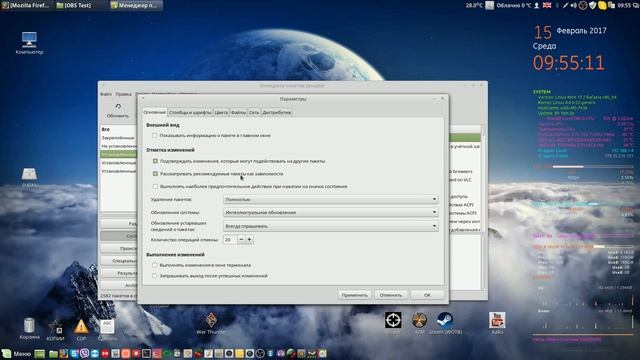Launch the Steam (WOTB) desktop shortcut
The width and height of the screenshot is (640, 360).
point(445,323)
